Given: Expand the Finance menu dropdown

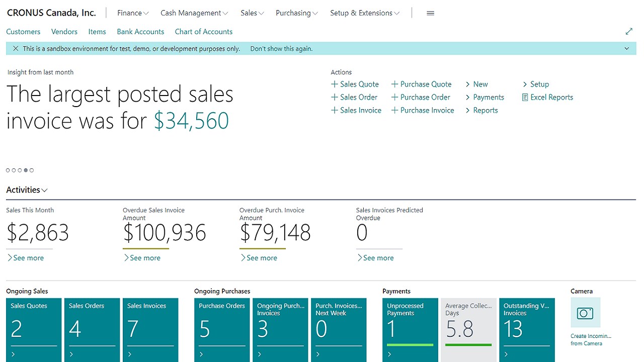Looking at the screenshot, I should tap(133, 13).
